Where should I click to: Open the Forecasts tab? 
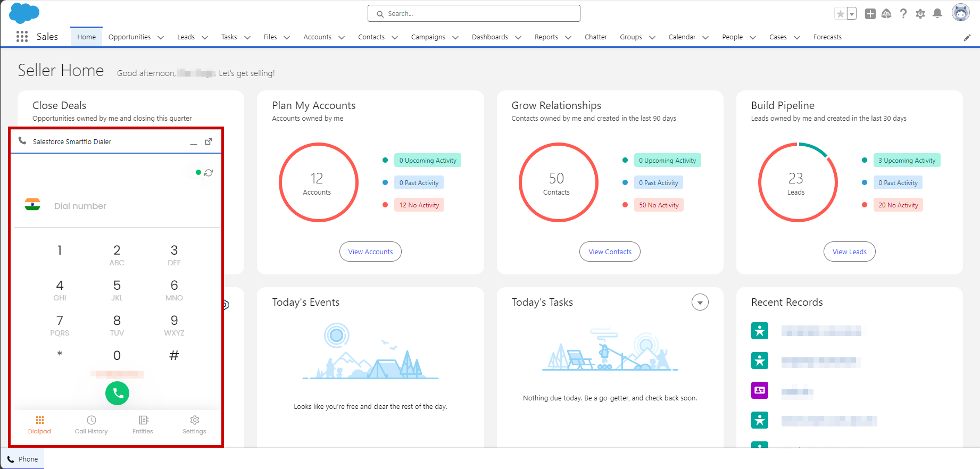[827, 37]
